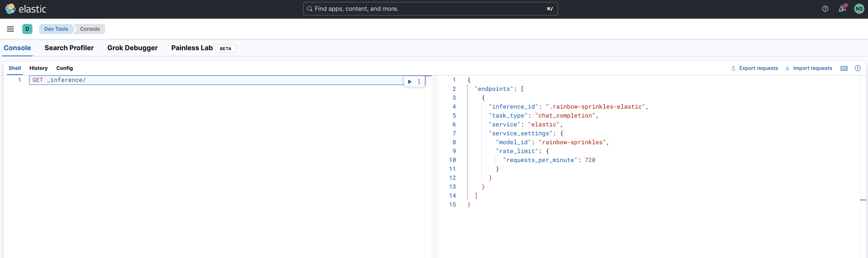The image size is (868, 258).
Task: Switch to the Grok Debugger tab
Action: coord(132,48)
